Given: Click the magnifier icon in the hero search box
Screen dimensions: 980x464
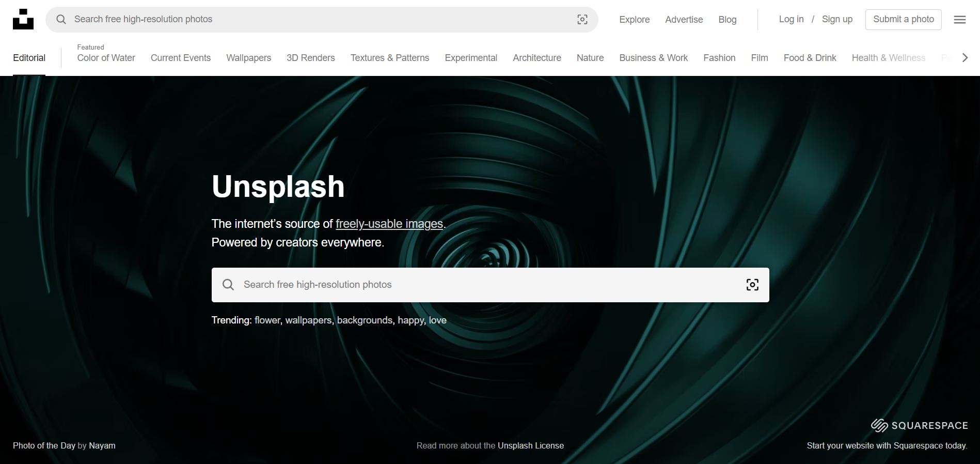Looking at the screenshot, I should pyautogui.click(x=228, y=285).
